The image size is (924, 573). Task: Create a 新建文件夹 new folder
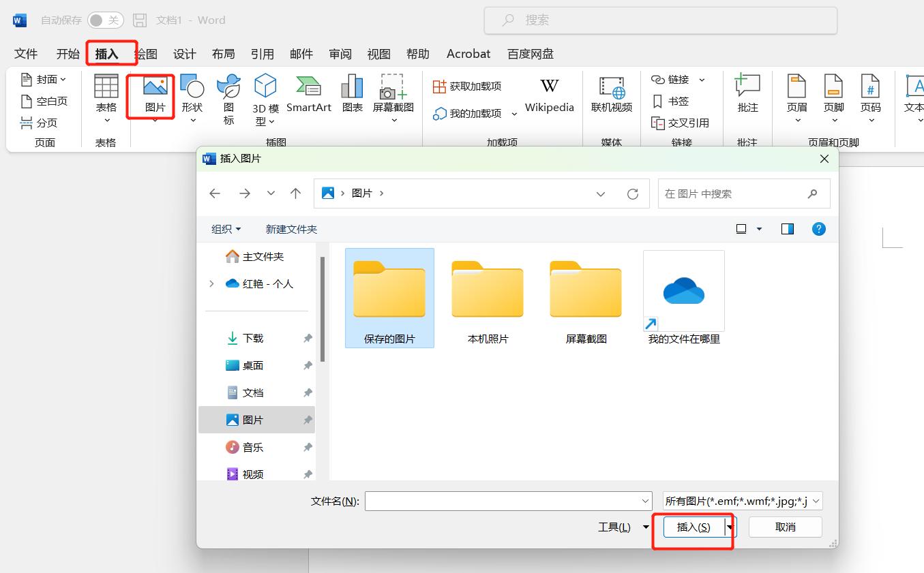pos(291,229)
